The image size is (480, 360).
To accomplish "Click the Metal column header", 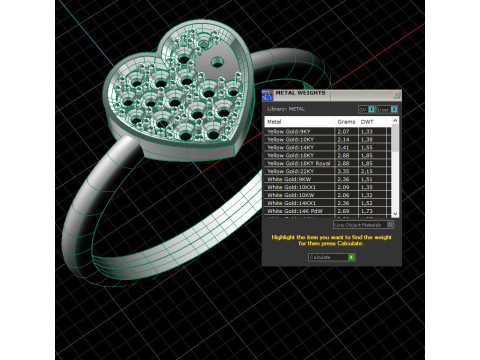I will point(300,122).
